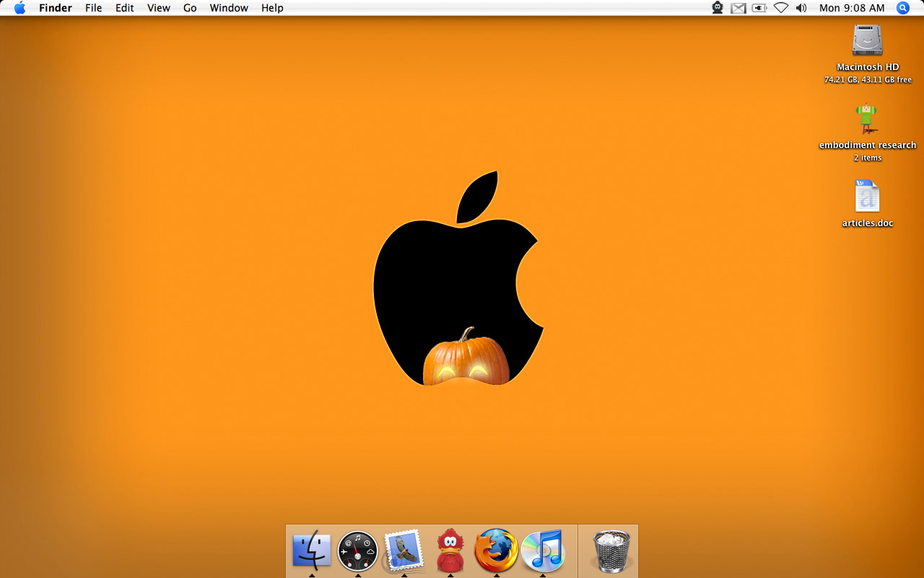Click the articles.doc file name label
The width and height of the screenshot is (924, 578).
click(x=868, y=223)
